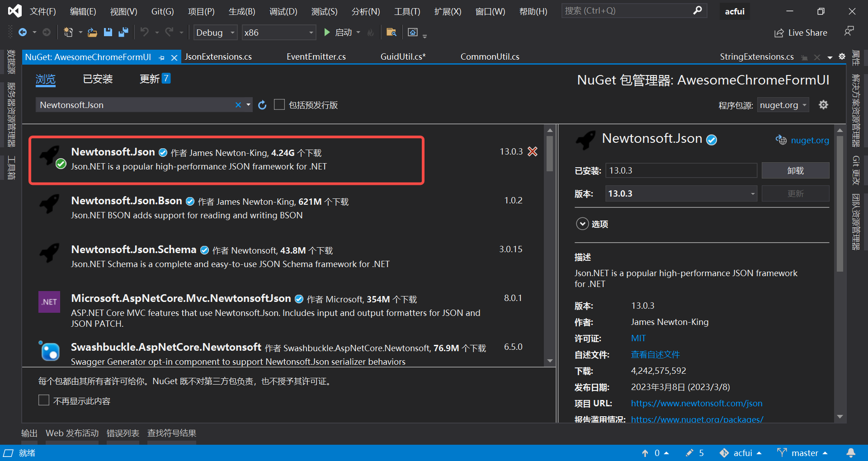Open the x86 platform dropdown
Viewport: 868px width, 461px height.
click(x=279, y=33)
